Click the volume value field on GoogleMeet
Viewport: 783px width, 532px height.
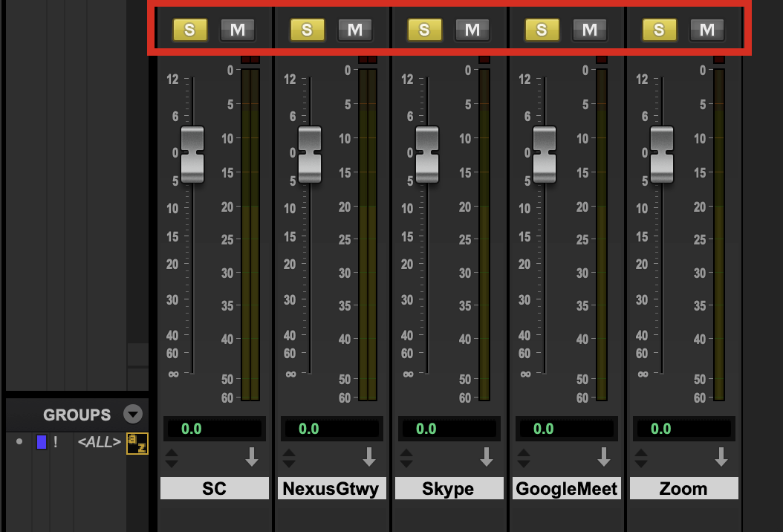567,429
